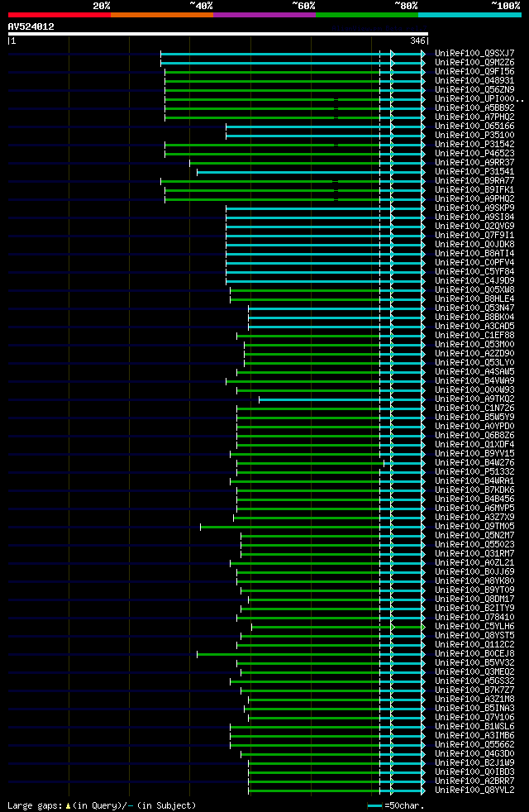Choose the UniRef100_P35100 entry
529x812 pixels.
tap(474, 135)
